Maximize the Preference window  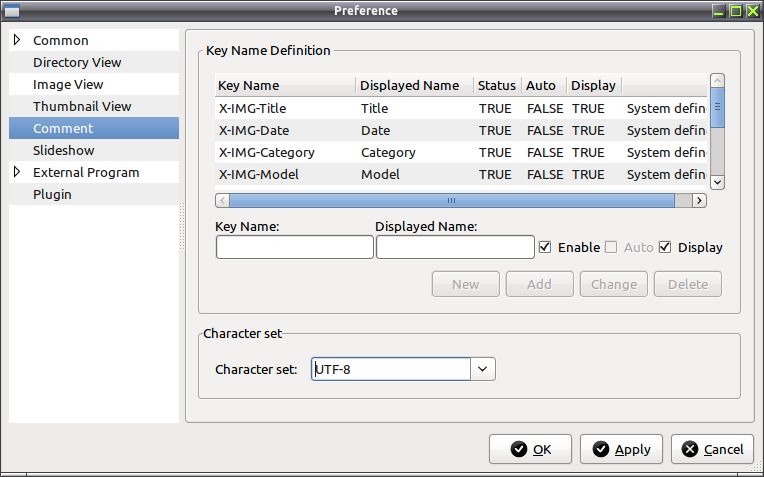click(736, 11)
